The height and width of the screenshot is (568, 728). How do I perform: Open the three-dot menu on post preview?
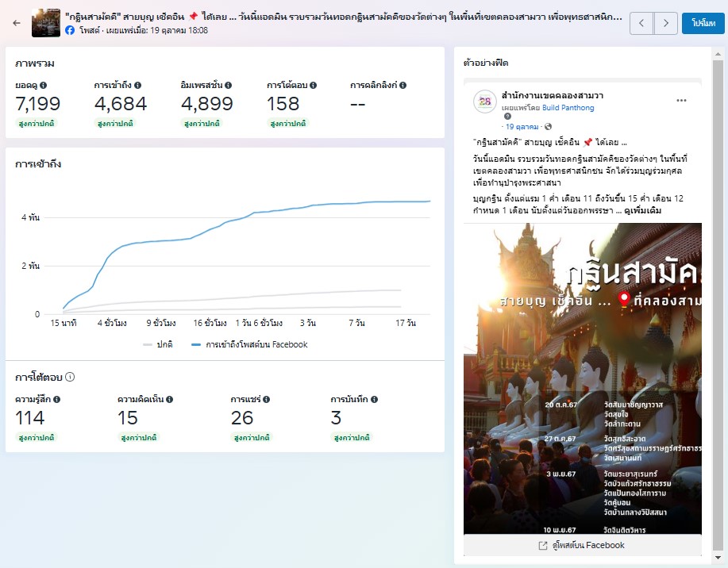coord(681,101)
